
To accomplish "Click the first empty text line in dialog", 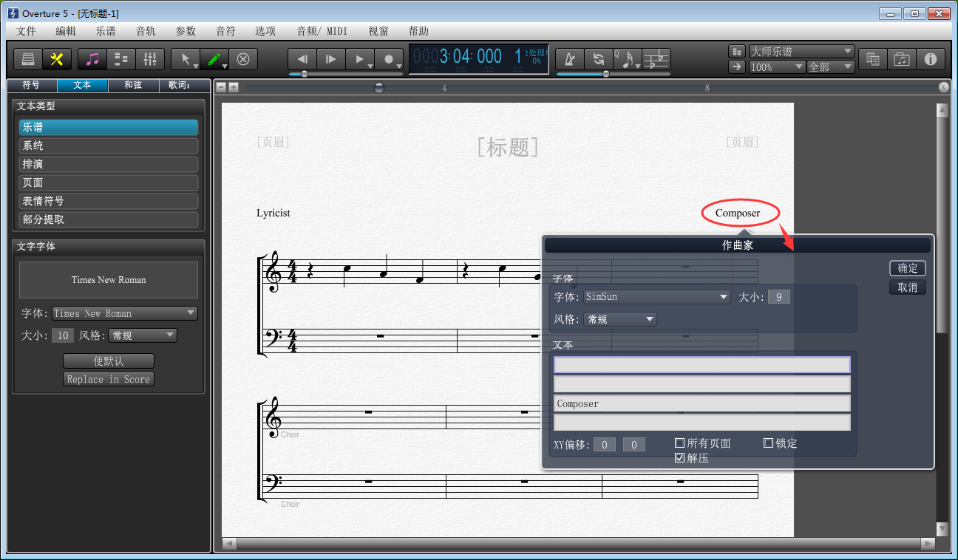I will click(x=702, y=365).
